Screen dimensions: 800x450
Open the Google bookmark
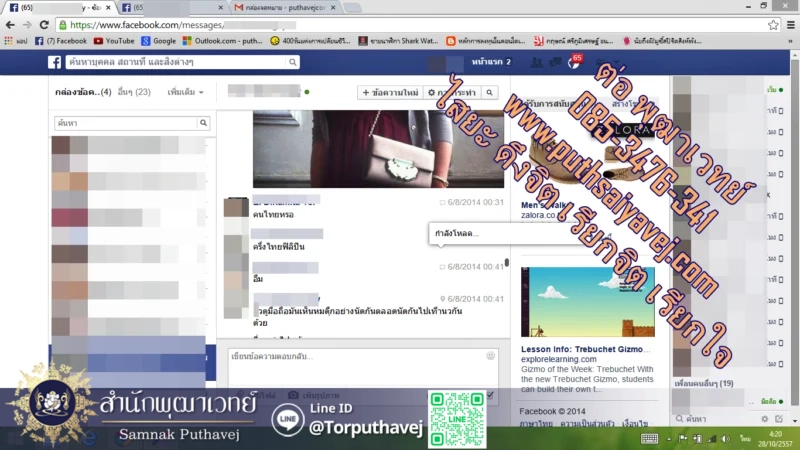click(x=159, y=41)
